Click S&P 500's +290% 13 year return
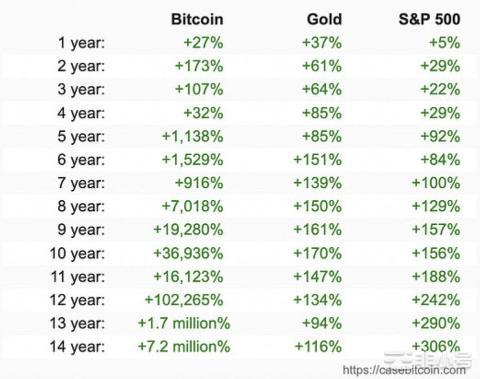This screenshot has width=480, height=379. [436, 323]
